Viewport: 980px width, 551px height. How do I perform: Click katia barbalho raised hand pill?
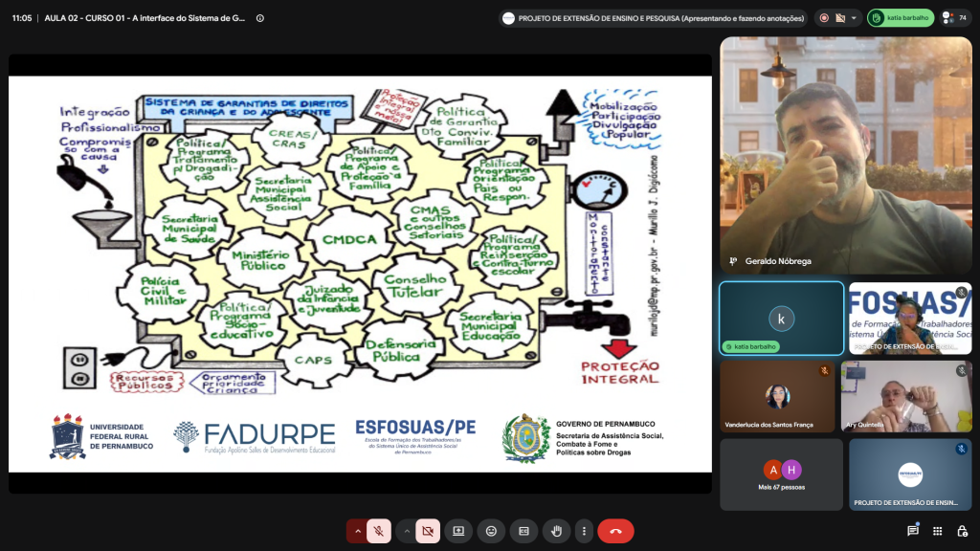pos(901,18)
